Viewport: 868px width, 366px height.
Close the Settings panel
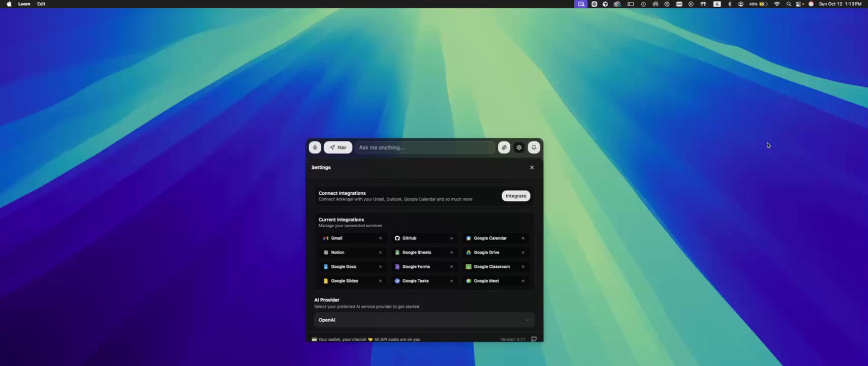532,167
